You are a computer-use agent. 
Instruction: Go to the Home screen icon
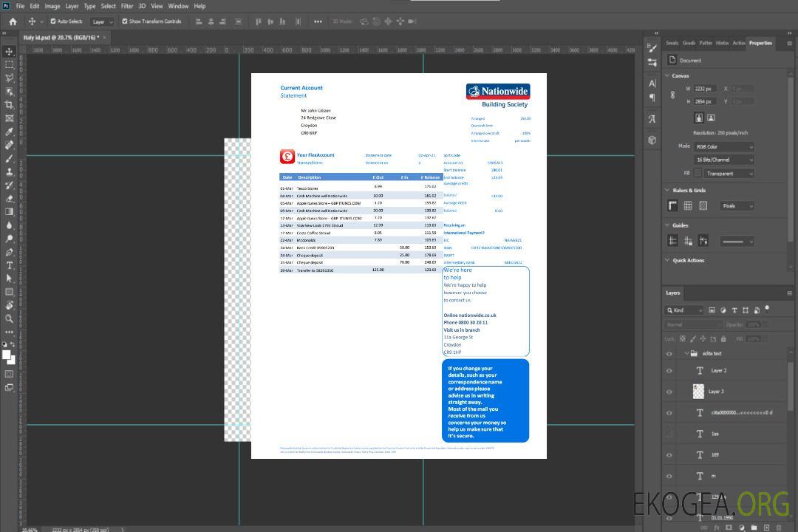pos(13,21)
